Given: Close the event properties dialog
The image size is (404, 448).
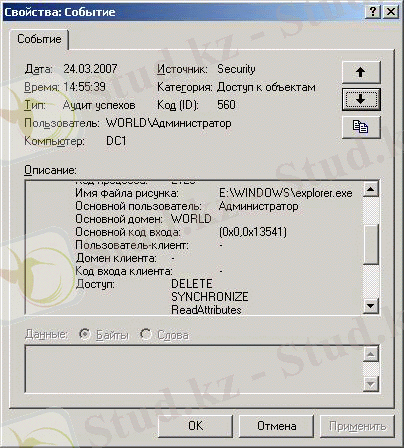Looking at the screenshot, I should click(390, 12).
